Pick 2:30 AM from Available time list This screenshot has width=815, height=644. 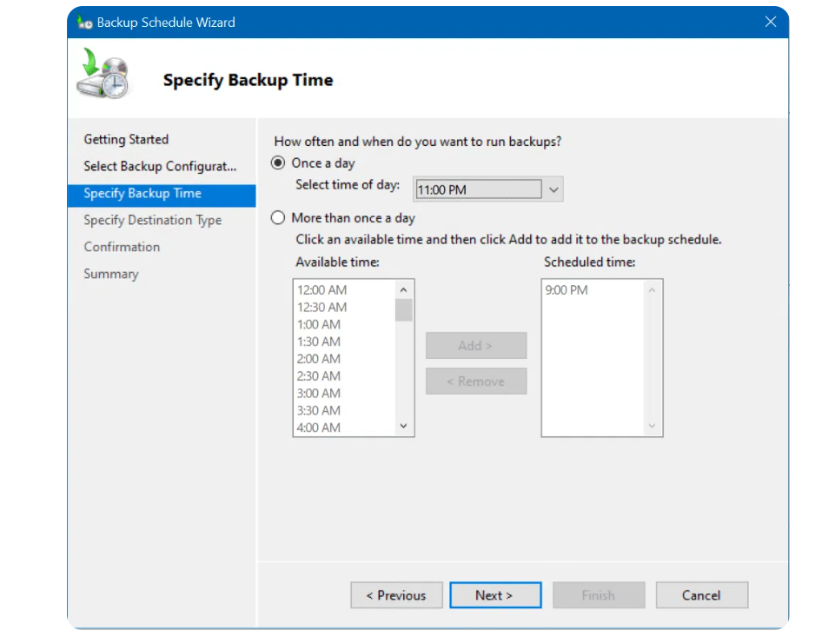coord(319,376)
